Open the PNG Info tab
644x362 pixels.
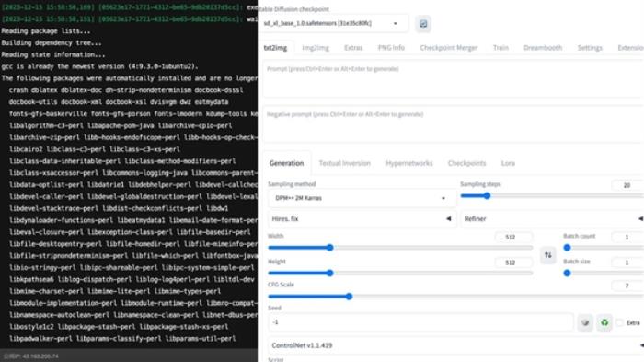coord(391,48)
